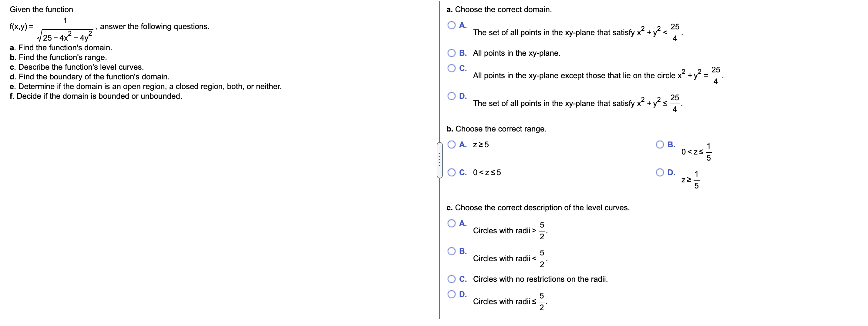Select range option A, z ≥ 5
Viewport: 868px width, 326px height.
pos(452,144)
